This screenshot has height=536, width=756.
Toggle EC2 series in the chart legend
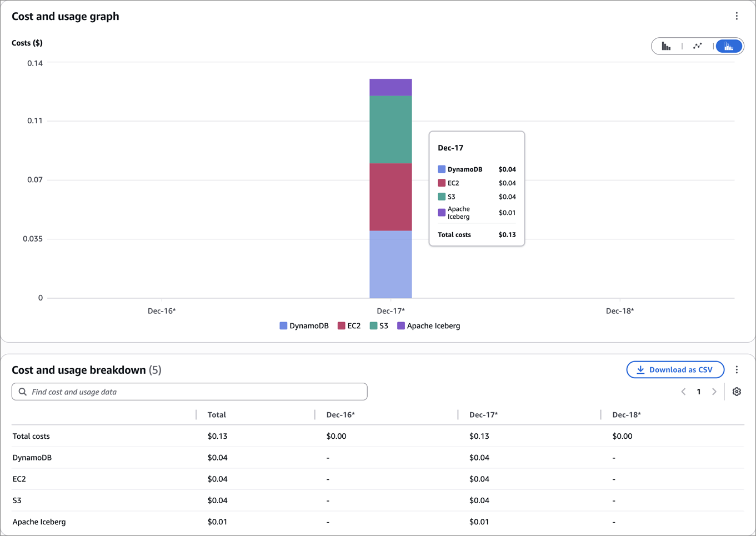[x=349, y=326]
